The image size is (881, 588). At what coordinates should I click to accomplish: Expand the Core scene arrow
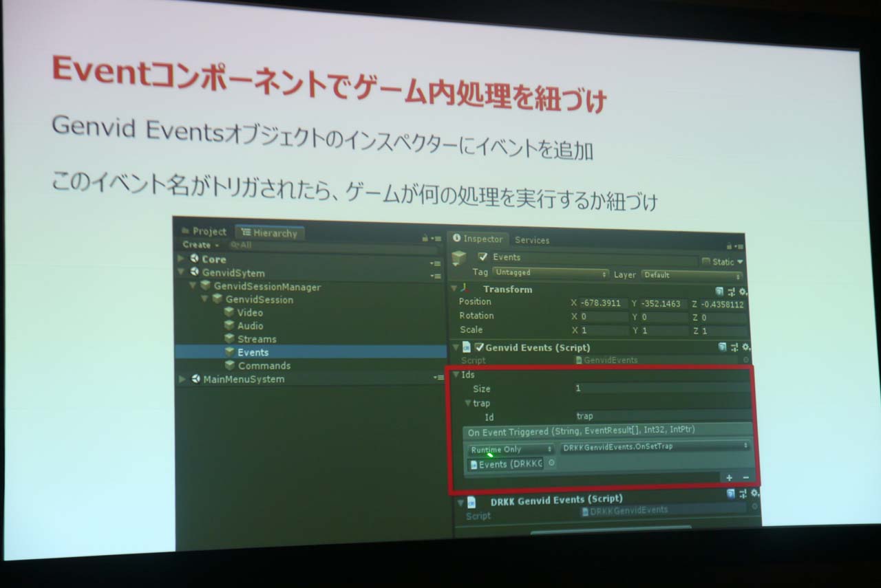[181, 259]
